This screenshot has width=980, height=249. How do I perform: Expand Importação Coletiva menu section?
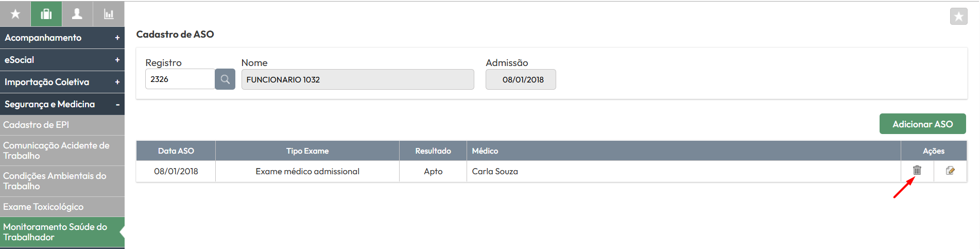click(62, 82)
